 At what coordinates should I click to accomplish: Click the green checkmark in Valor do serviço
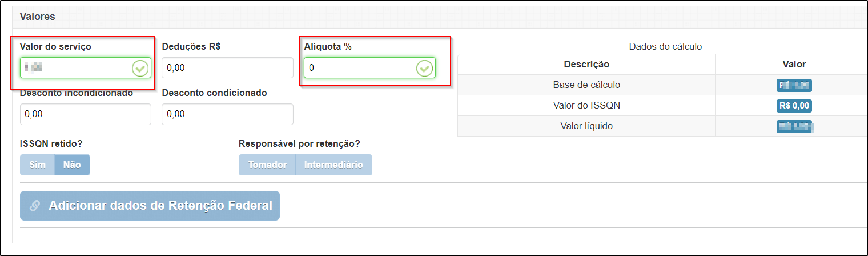tap(140, 68)
